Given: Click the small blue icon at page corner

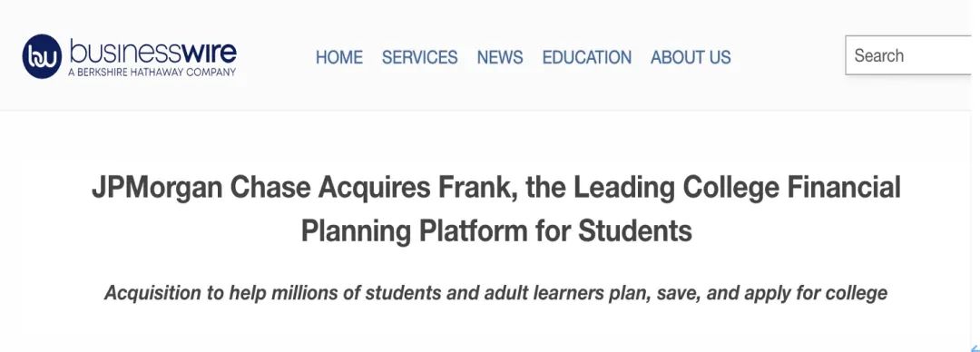Looking at the screenshot, I should (975, 347).
